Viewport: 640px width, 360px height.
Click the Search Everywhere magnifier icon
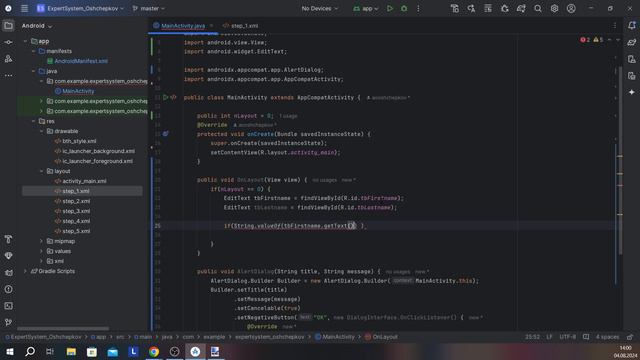(538, 8)
